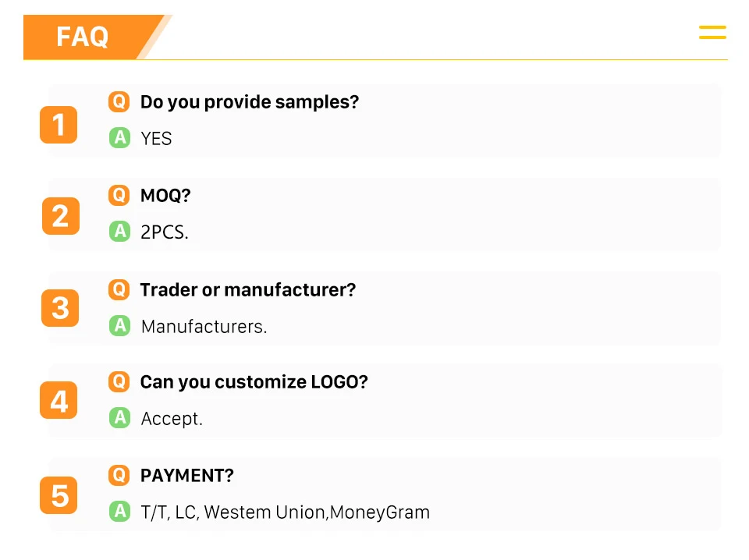
Task: Click the Q icon beside 'MOQ?'
Action: point(119,194)
